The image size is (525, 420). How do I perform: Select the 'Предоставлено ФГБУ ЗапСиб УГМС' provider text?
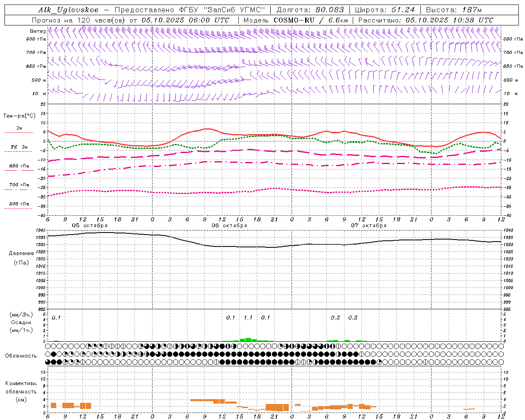tap(190, 10)
